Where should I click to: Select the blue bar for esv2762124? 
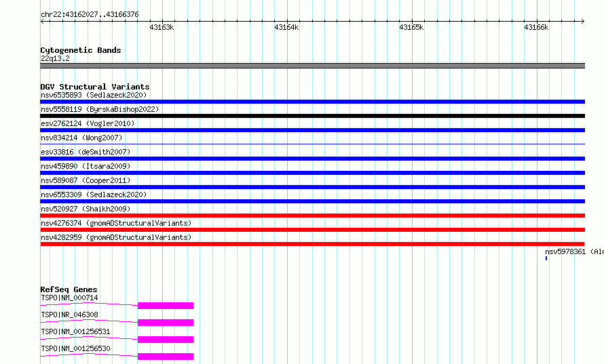tap(312, 130)
